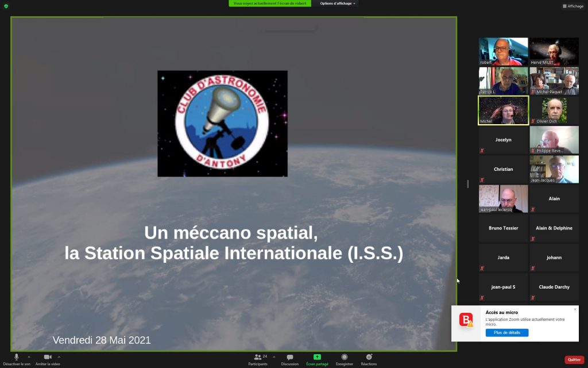The image size is (588, 368).
Task: Click the green screen-sharing notice banner
Action: pyautogui.click(x=270, y=3)
